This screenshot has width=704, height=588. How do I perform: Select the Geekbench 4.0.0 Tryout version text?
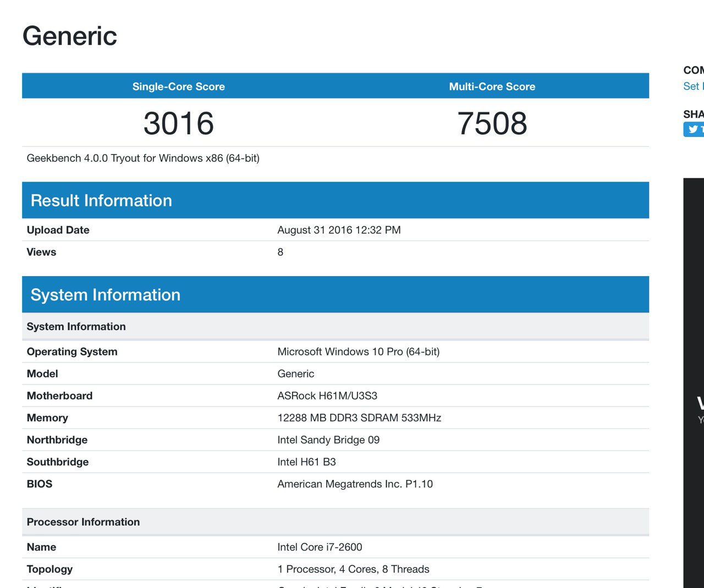(143, 158)
